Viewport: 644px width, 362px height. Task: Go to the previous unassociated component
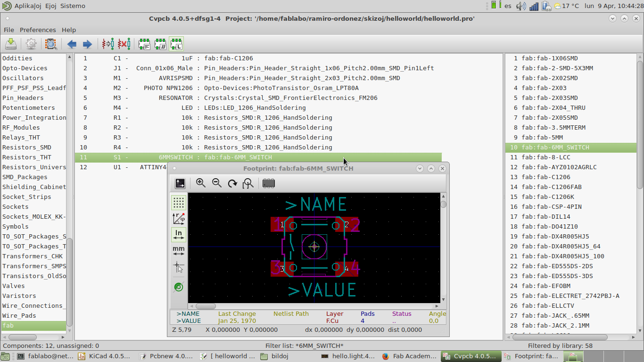pyautogui.click(x=72, y=44)
